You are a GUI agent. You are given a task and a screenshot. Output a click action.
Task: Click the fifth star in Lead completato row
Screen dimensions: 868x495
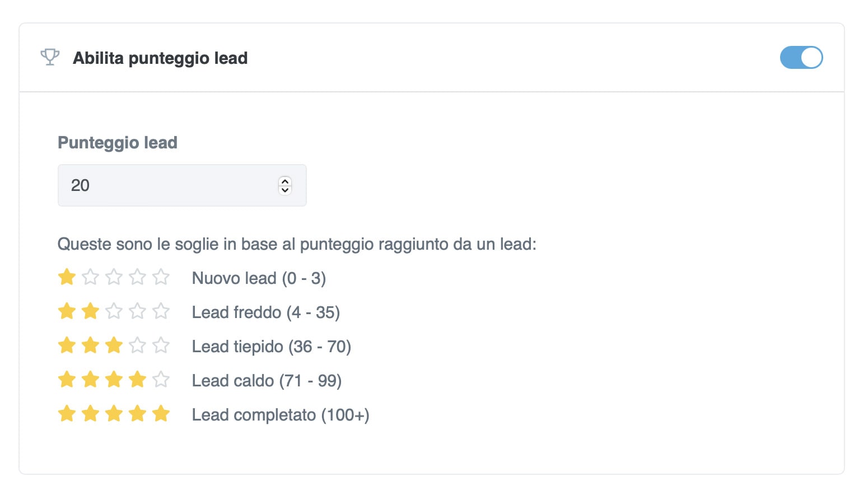click(x=161, y=414)
